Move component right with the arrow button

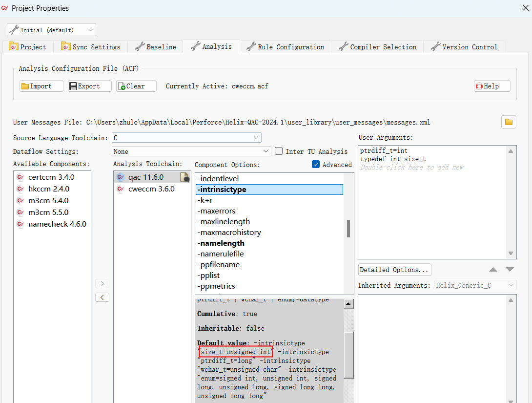click(102, 284)
